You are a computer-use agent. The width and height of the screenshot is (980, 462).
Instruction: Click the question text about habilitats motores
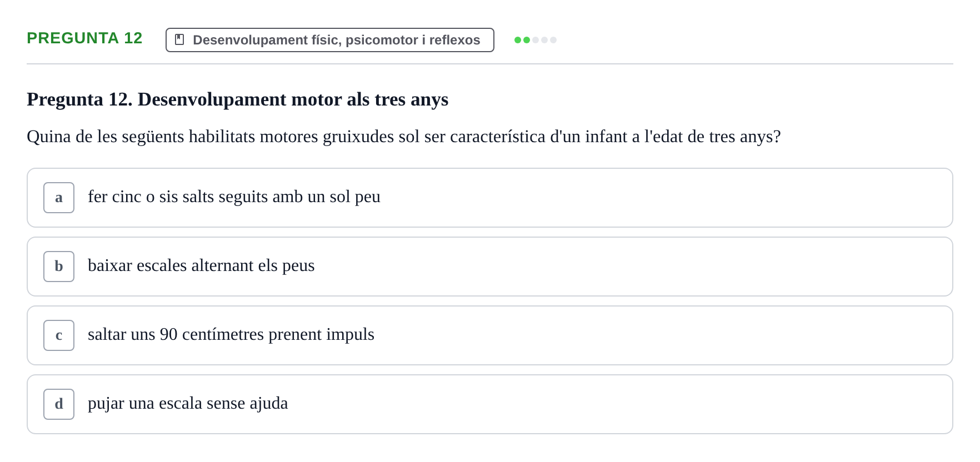[404, 137]
